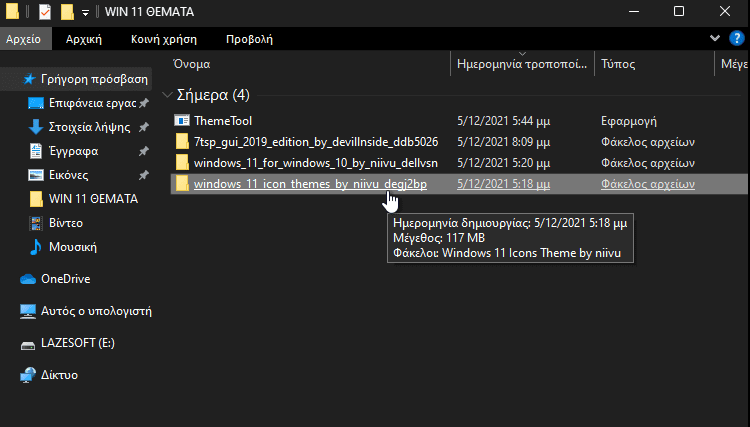The width and height of the screenshot is (750, 427).
Task: Click the Properties quick access toolbar icon
Action: tap(44, 11)
